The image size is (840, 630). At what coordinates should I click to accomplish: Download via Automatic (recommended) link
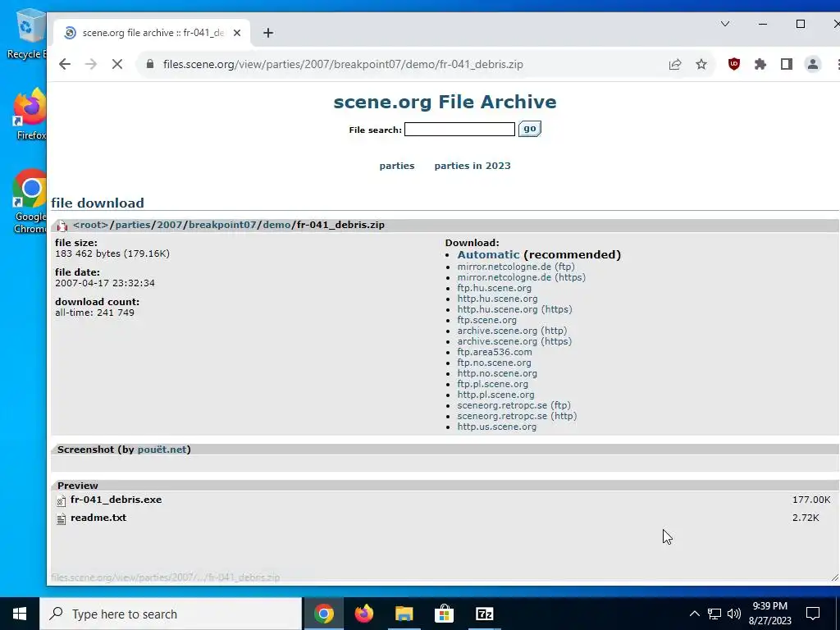pyautogui.click(x=488, y=254)
